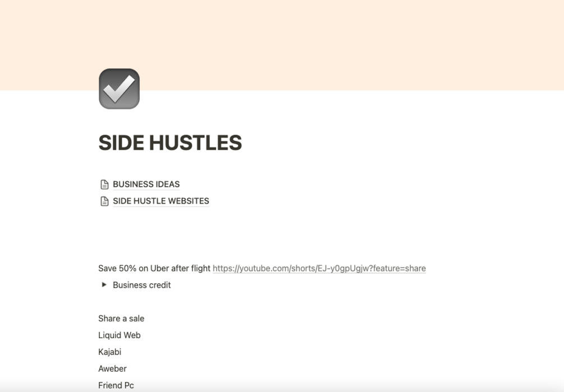Select the Business credit label text
Screen dimensions: 564x392
(141, 285)
